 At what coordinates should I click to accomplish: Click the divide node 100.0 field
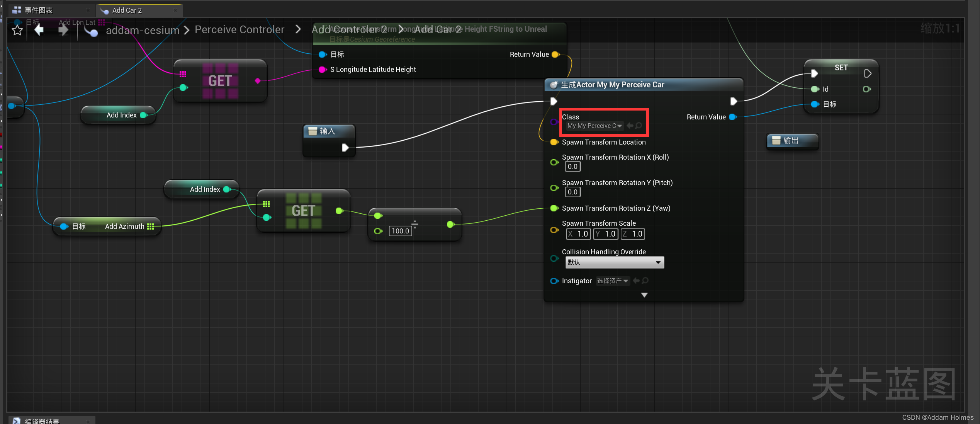click(400, 231)
